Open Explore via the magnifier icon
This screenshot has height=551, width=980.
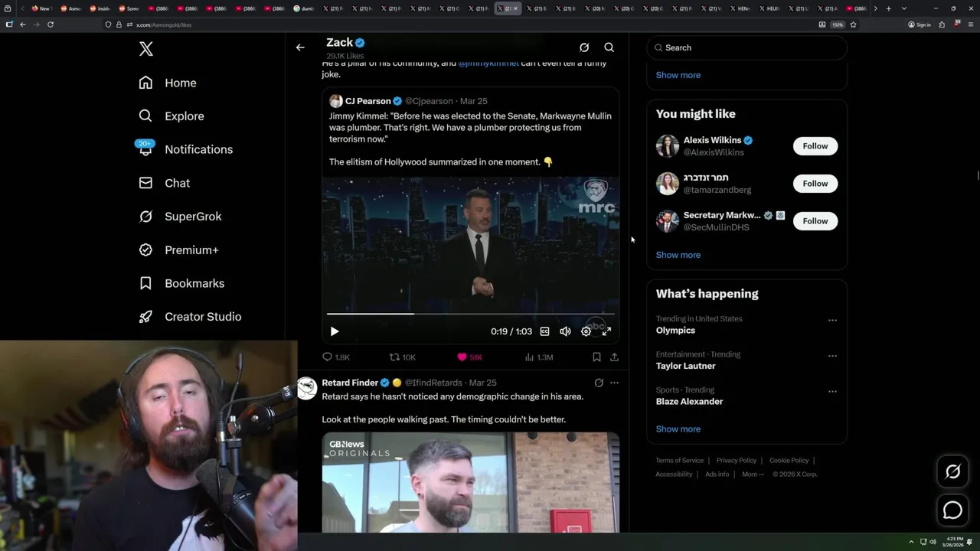pyautogui.click(x=145, y=116)
